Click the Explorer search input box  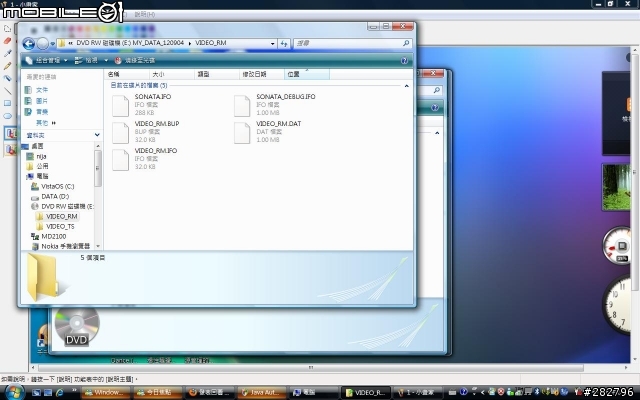pos(350,45)
